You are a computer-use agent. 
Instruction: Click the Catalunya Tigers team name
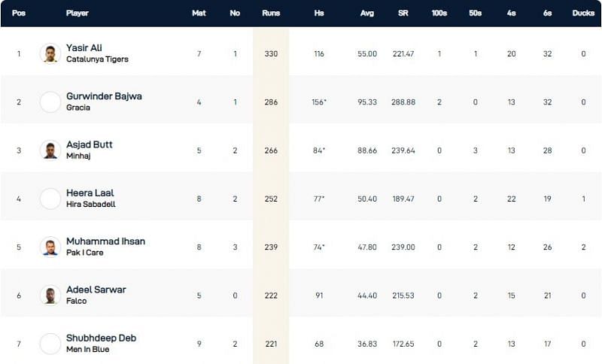[x=97, y=59]
